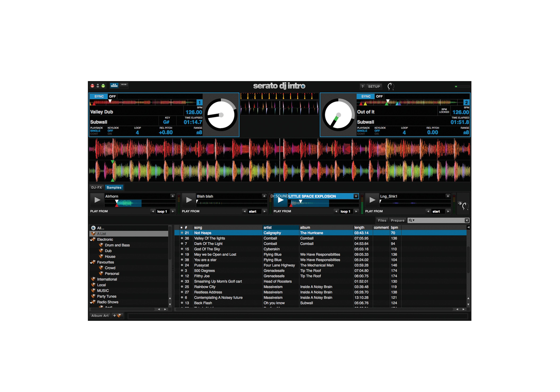Open the Files panel

tap(382, 220)
